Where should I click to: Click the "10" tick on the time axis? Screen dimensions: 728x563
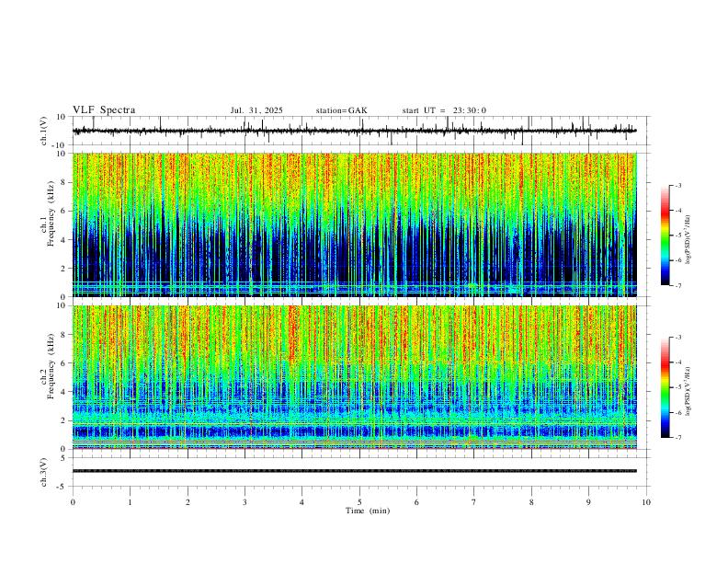[646, 502]
